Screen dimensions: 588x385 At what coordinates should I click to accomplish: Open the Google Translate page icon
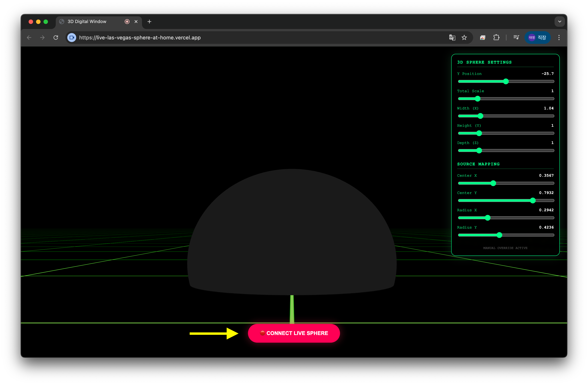click(452, 38)
